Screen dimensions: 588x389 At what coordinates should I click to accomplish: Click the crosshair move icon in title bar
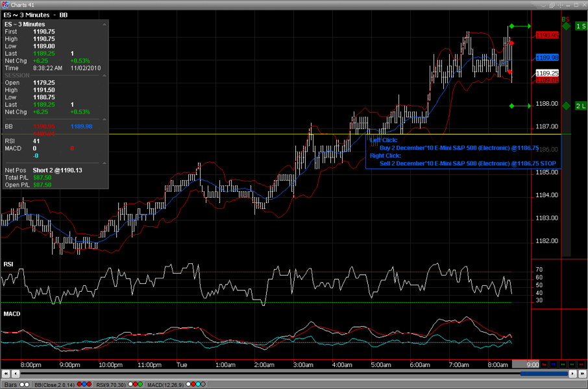(x=560, y=5)
